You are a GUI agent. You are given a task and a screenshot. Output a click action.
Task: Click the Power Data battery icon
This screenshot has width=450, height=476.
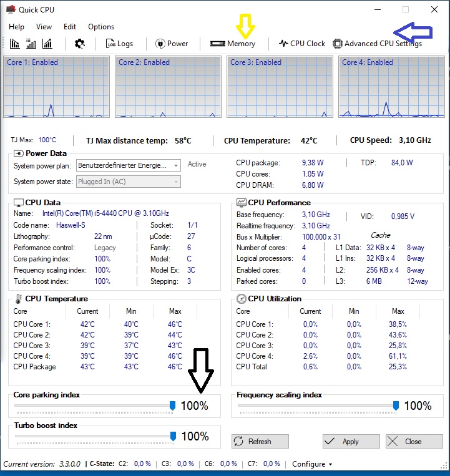point(19,153)
